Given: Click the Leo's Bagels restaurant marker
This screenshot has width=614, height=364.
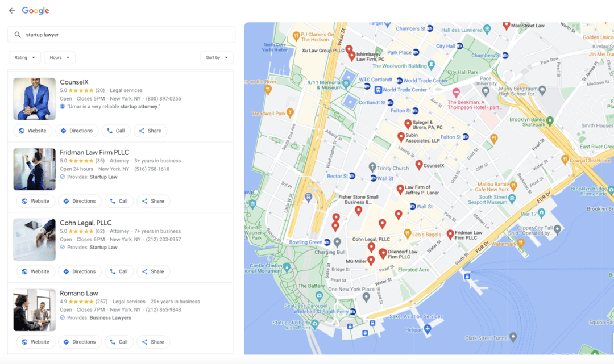Looking at the screenshot, I should pyautogui.click(x=407, y=233).
